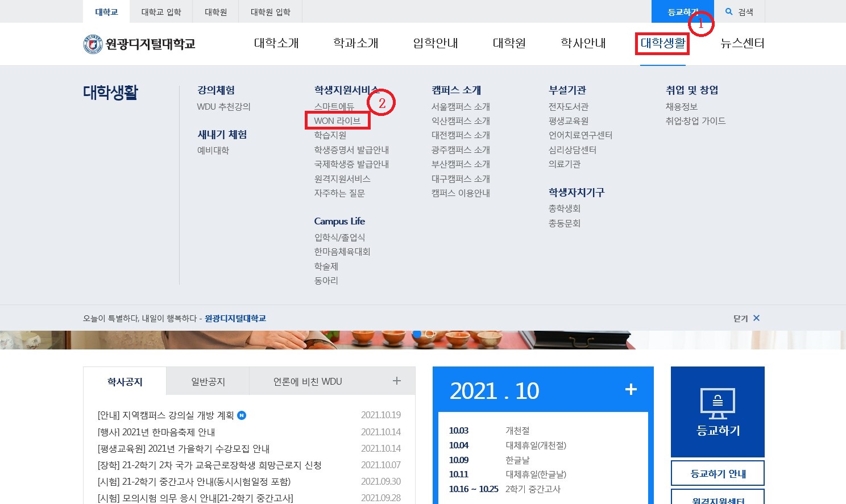Click the 등교하기 안내 button
Image resolution: width=846 pixels, height=504 pixels.
(x=718, y=473)
